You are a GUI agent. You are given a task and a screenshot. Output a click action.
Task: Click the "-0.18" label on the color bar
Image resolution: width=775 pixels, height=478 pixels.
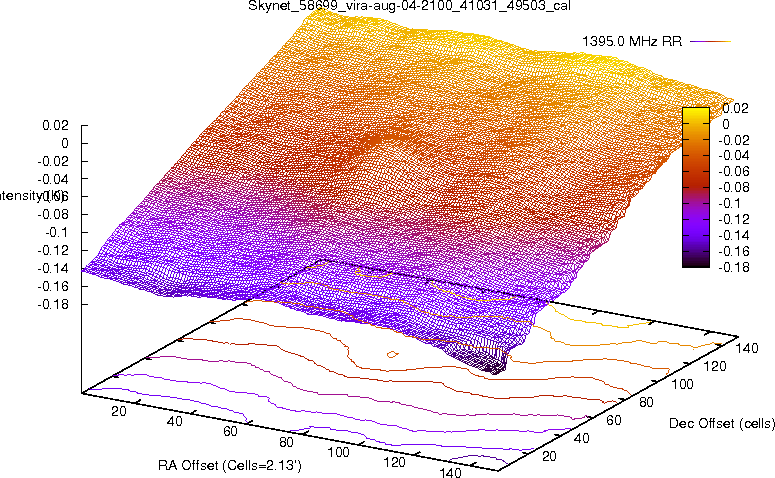[x=733, y=267]
